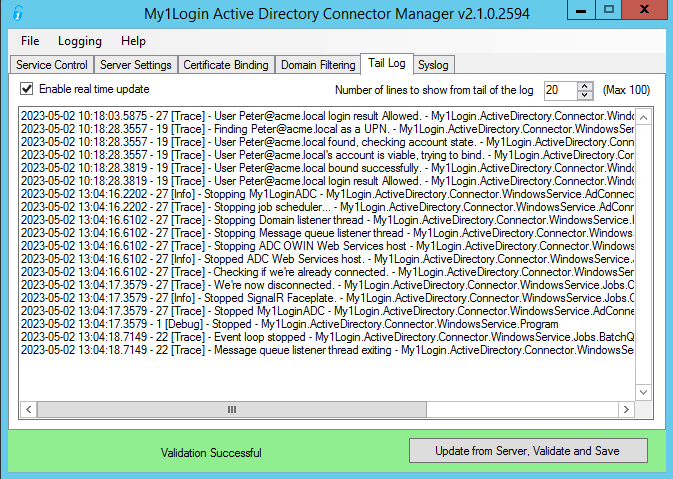Screen dimensions: 673x479
Task: Decrease number of lines with down arrow
Action: (585, 95)
